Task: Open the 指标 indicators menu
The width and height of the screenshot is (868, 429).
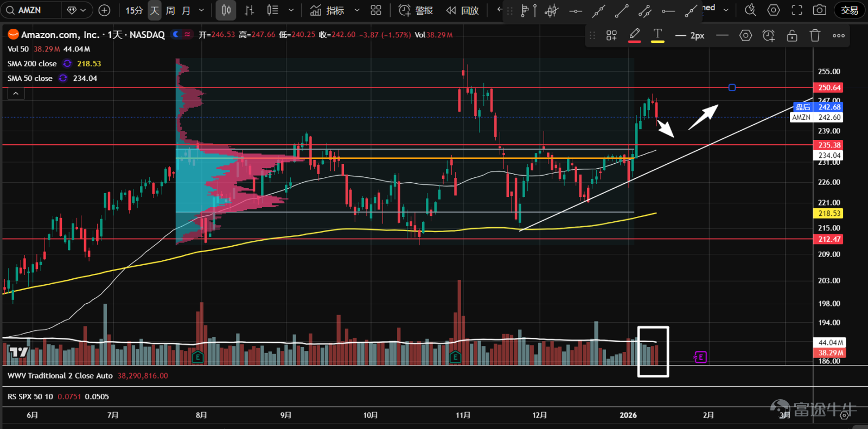Action: pos(327,10)
